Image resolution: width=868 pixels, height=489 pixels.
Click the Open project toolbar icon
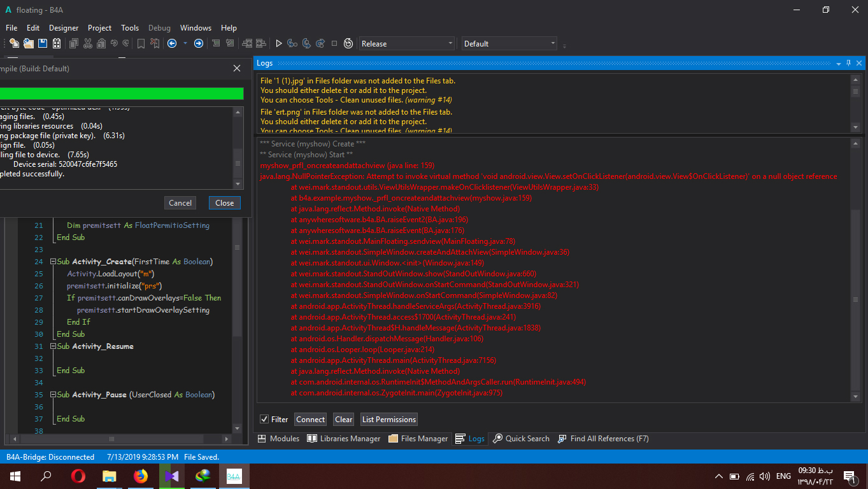click(x=28, y=43)
